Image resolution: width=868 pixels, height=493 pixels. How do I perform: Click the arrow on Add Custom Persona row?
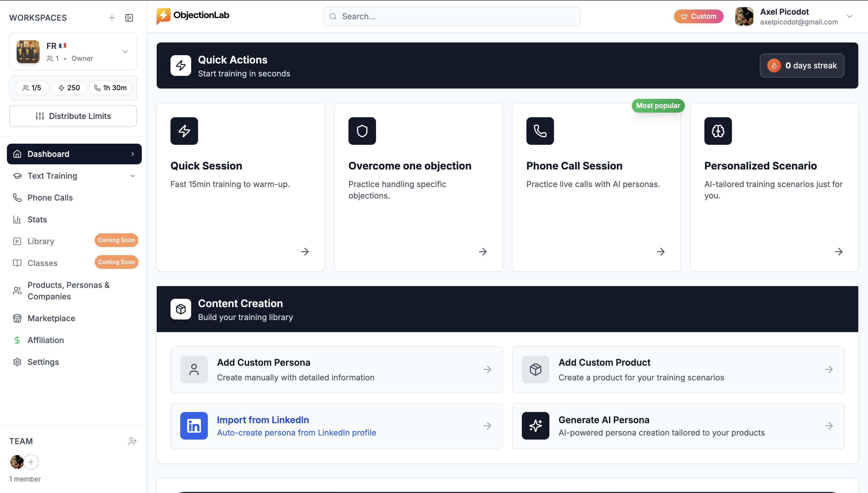(487, 369)
